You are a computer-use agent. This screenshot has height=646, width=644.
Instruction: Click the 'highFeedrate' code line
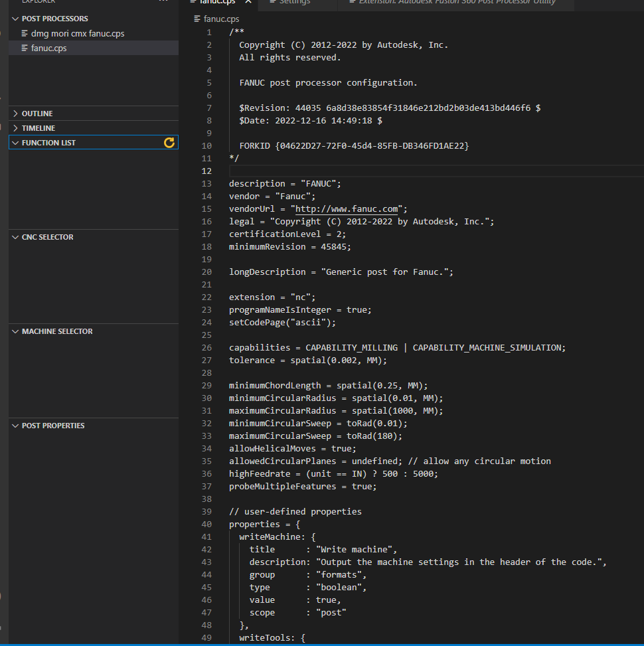[334, 474]
